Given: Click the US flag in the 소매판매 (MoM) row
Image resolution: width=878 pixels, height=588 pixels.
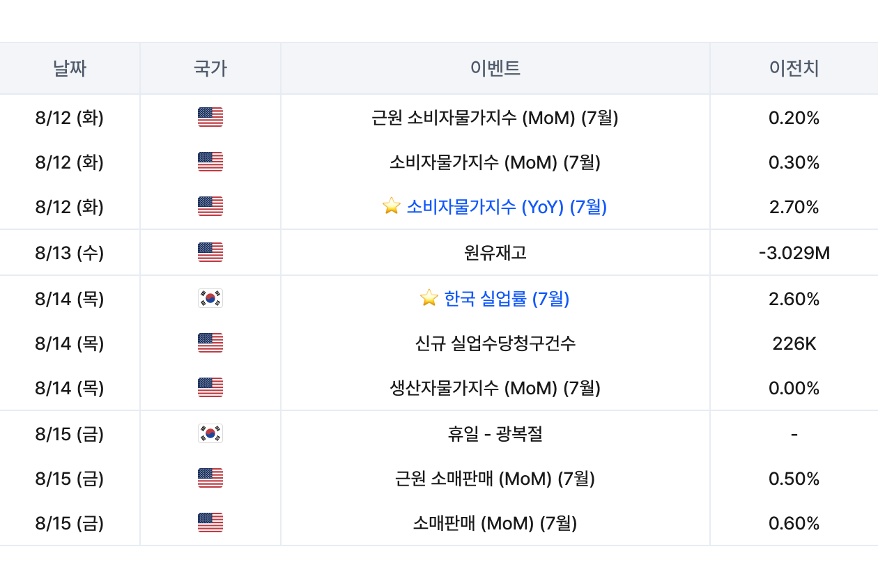Looking at the screenshot, I should click(210, 523).
